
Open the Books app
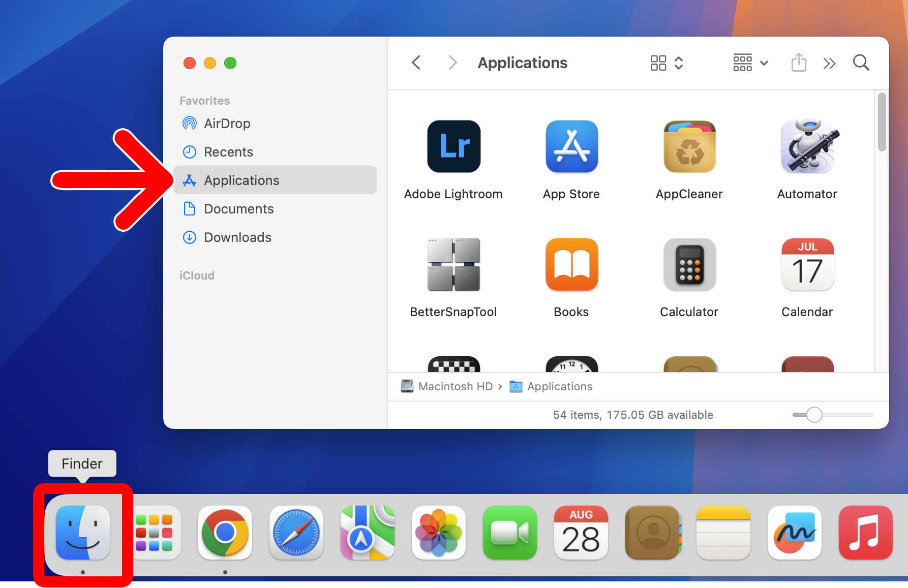click(x=571, y=265)
